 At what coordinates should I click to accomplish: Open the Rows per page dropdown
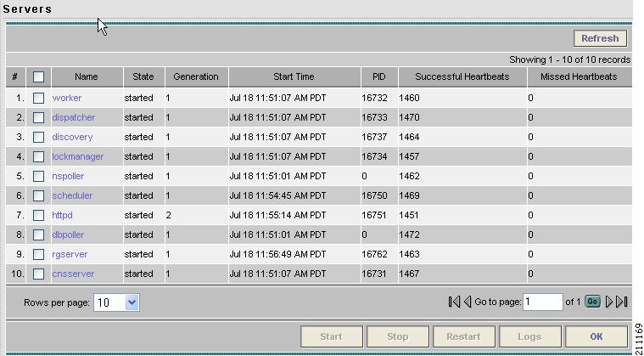coord(116,302)
